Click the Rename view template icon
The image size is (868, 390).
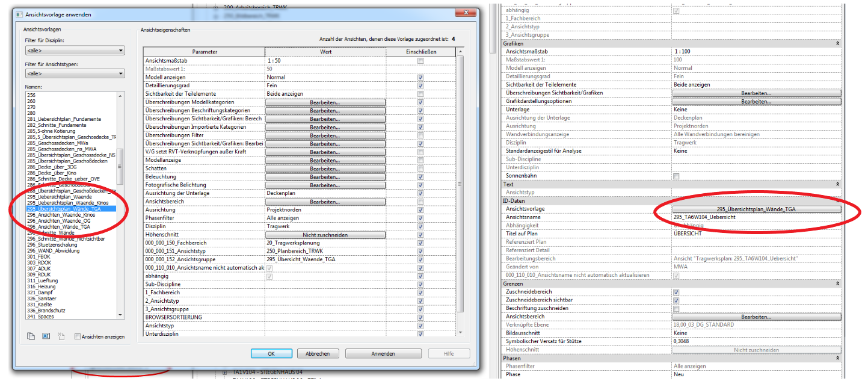(x=46, y=336)
